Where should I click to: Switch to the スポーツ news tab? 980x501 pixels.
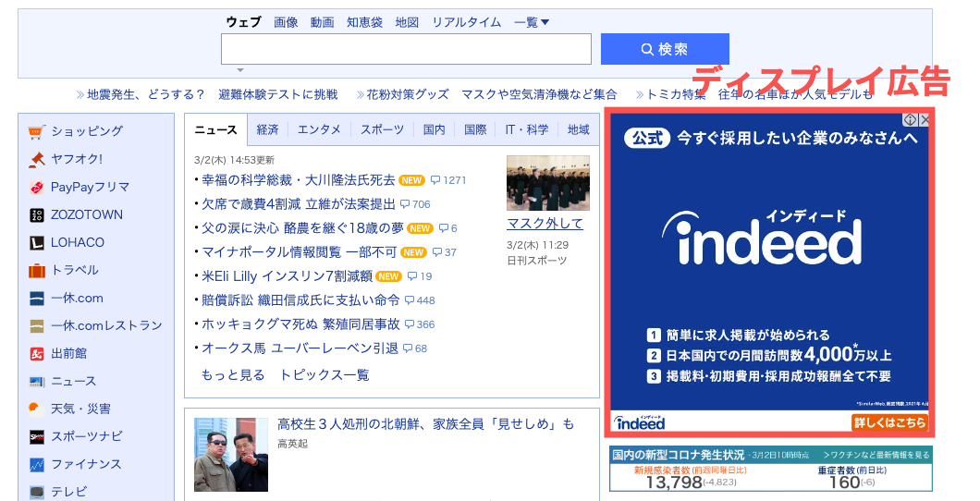[382, 129]
